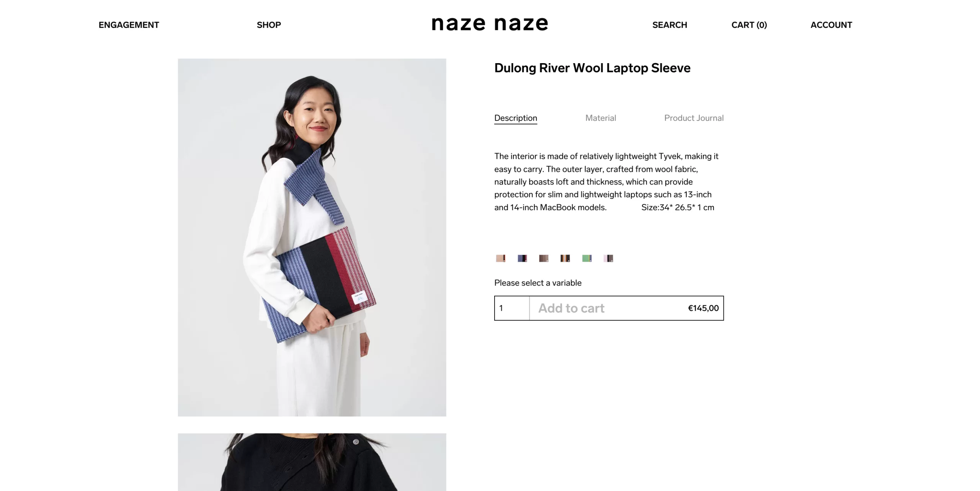Select the blue, black and red sleeve variant
Viewport: 980px width, 491px height.
[522, 258]
